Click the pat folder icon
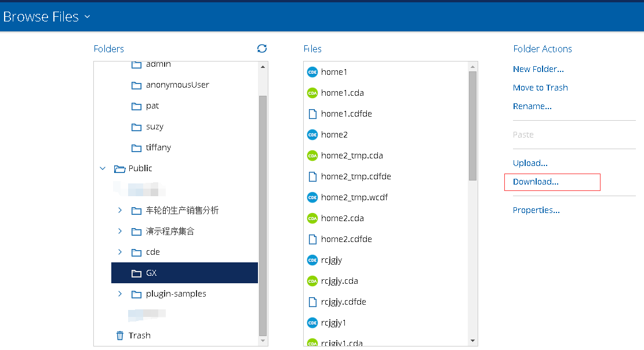Screen dimensions: 644x350 [x=136, y=106]
